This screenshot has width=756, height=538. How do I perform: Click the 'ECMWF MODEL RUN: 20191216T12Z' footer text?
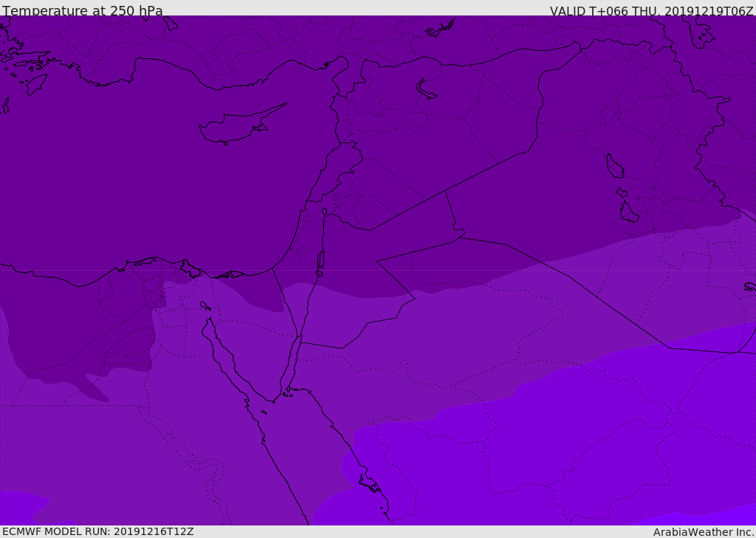pyautogui.click(x=98, y=531)
